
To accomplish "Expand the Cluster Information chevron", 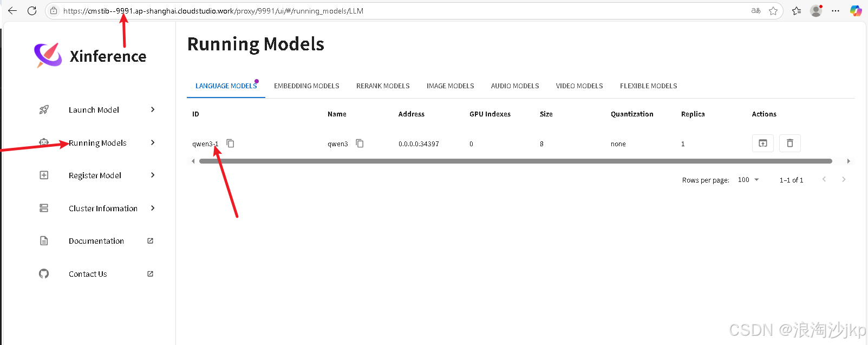I will [x=153, y=208].
